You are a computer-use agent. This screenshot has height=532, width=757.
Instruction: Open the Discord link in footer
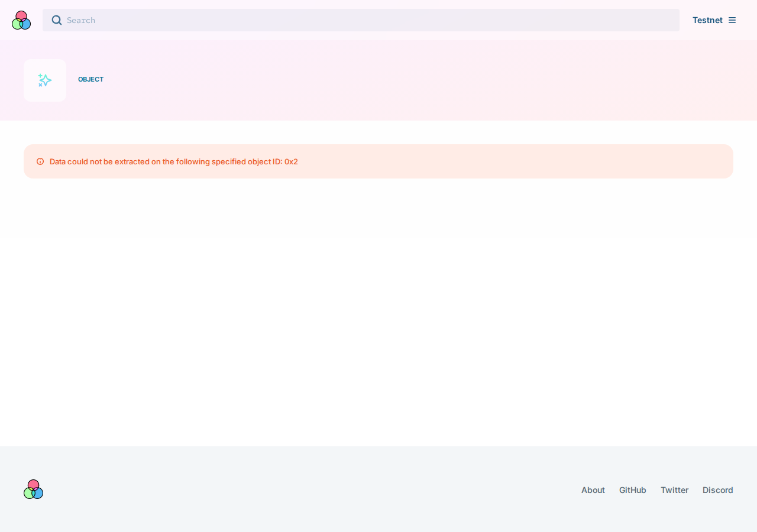pos(718,490)
